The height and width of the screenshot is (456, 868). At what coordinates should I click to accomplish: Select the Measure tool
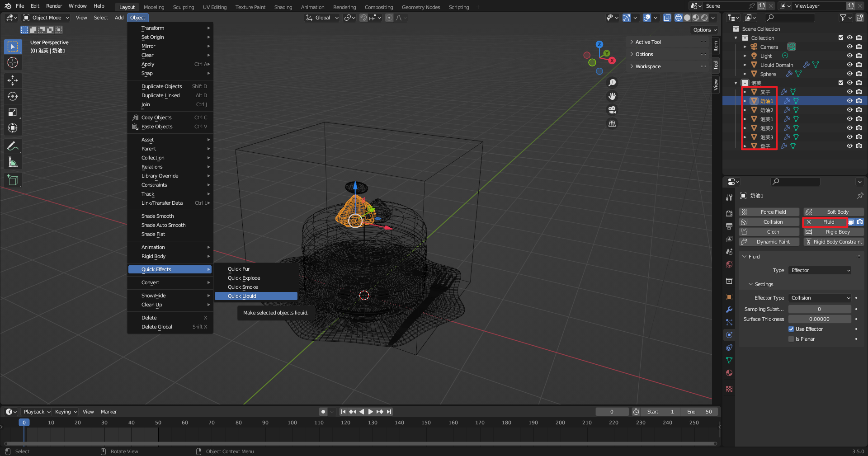coord(13,162)
